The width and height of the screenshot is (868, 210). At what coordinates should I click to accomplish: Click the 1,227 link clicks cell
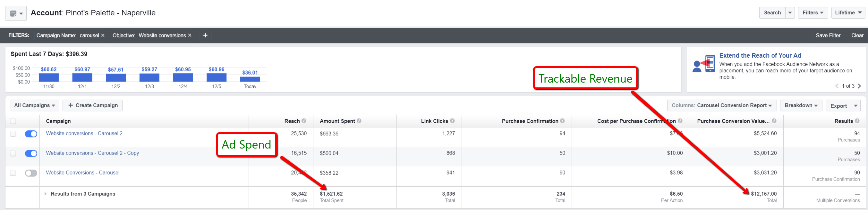448,133
